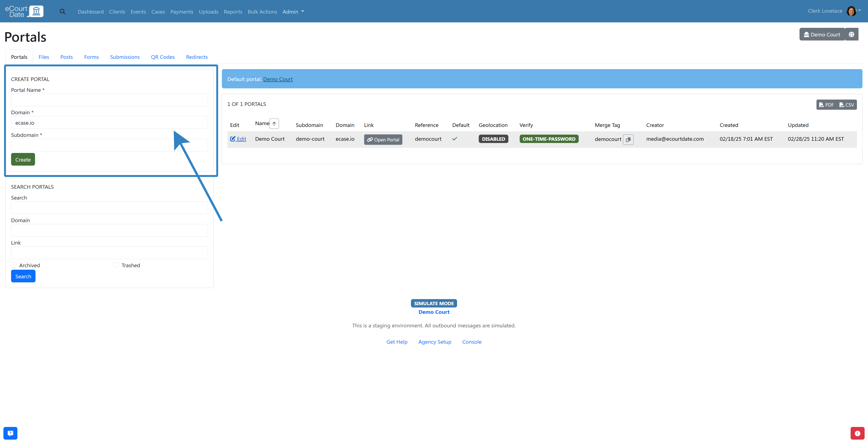This screenshot has height=443, width=868.
Task: Click the Default checkmark in Demo Court row
Action: coord(455,139)
